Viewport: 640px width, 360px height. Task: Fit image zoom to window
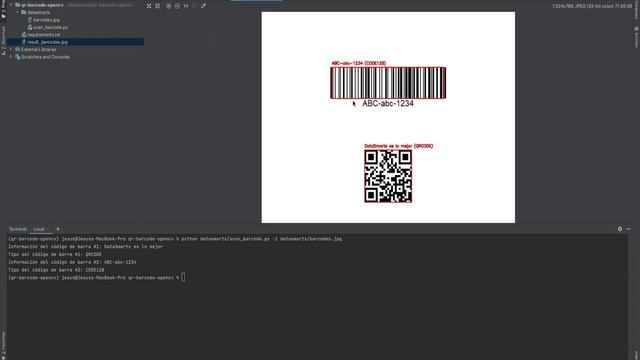[x=194, y=6]
